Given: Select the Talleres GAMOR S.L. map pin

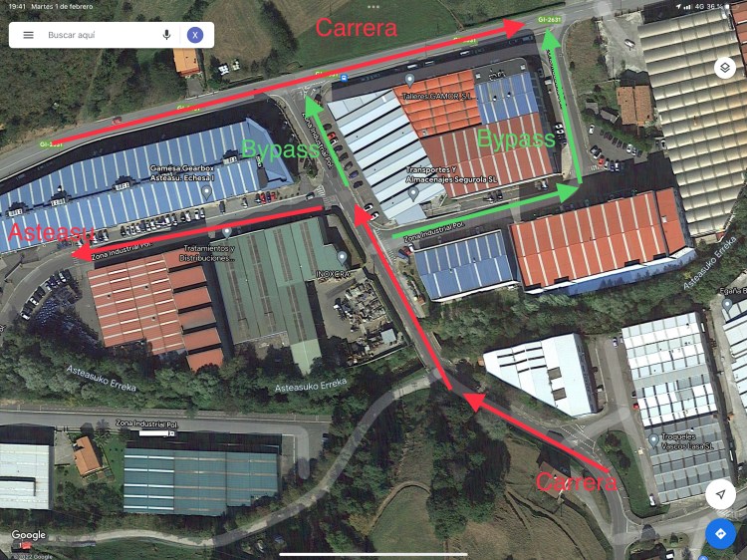Looking at the screenshot, I should coord(409,80).
